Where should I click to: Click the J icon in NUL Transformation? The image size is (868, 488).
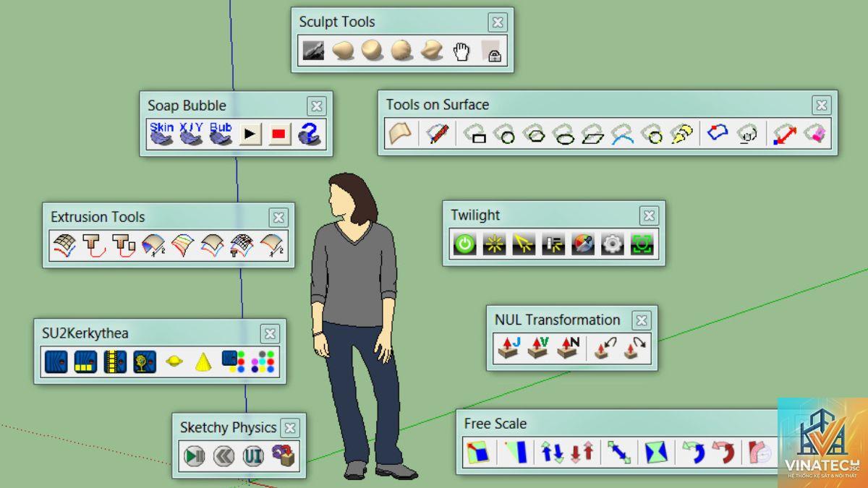pos(509,348)
